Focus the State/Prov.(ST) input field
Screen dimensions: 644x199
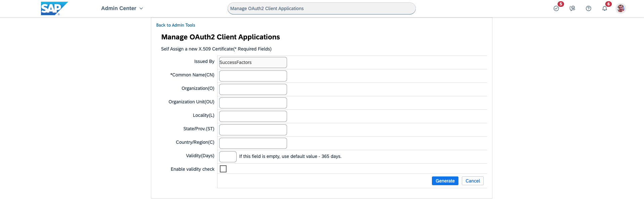click(253, 130)
